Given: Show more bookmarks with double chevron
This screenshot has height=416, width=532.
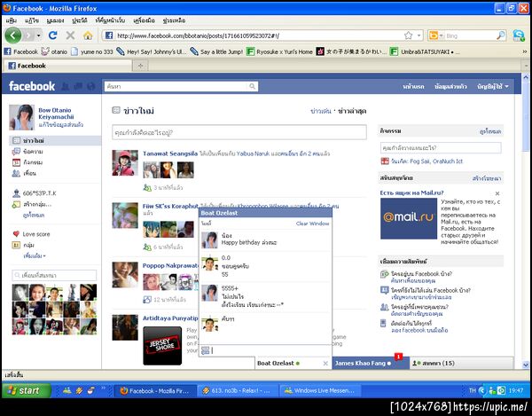Looking at the screenshot, I should pos(525,51).
